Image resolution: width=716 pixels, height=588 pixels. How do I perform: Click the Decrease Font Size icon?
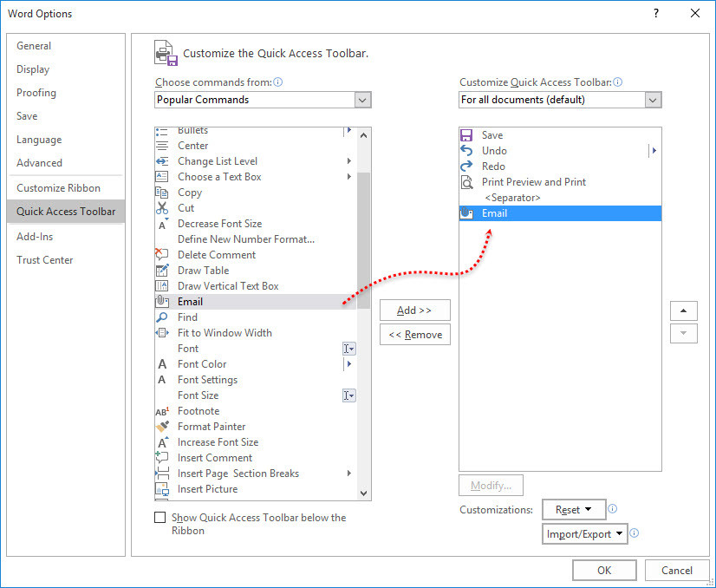163,224
